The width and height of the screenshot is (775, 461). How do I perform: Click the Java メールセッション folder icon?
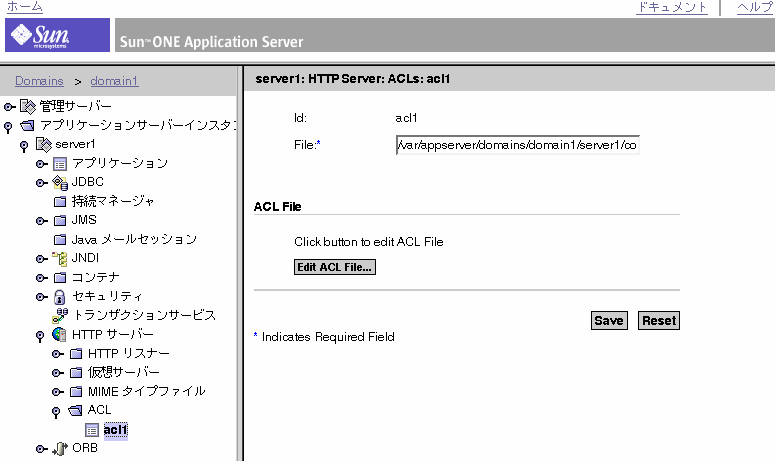pyautogui.click(x=60, y=240)
